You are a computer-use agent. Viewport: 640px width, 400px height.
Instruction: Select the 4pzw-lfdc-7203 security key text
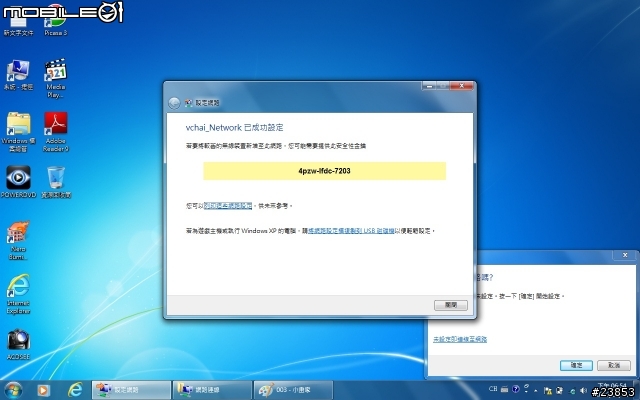[324, 171]
